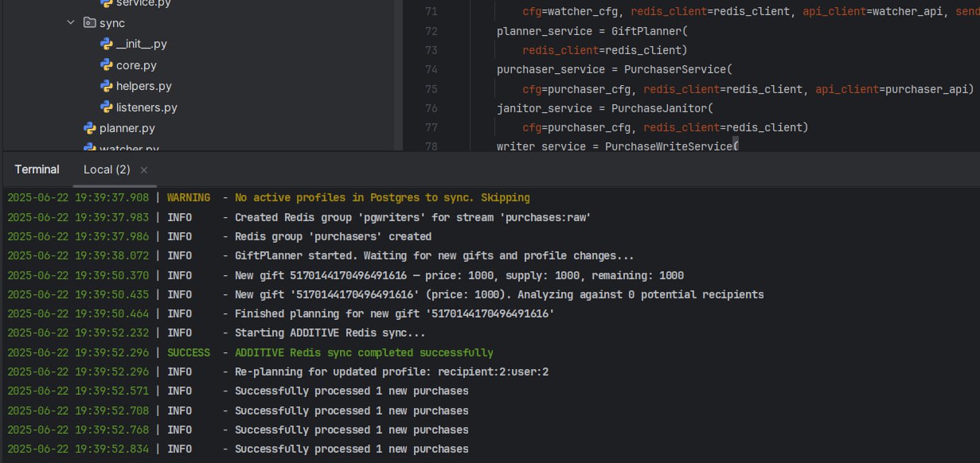Select the sync folder label

[x=112, y=23]
